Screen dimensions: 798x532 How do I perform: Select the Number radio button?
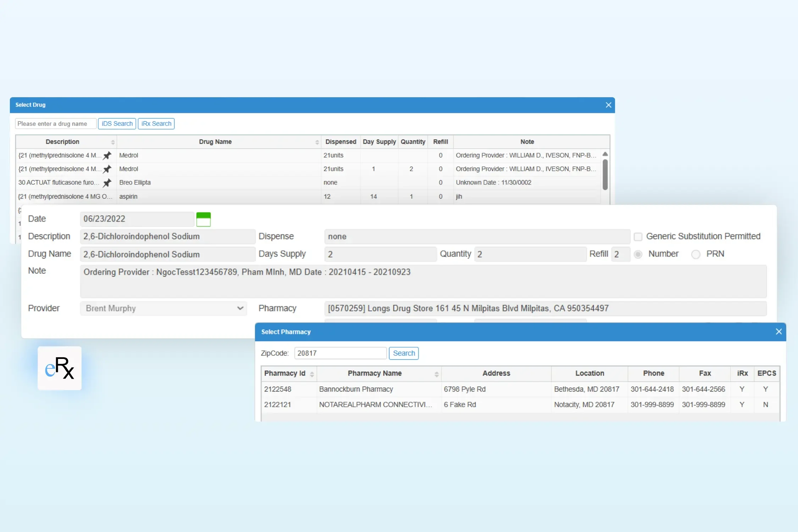(x=638, y=254)
